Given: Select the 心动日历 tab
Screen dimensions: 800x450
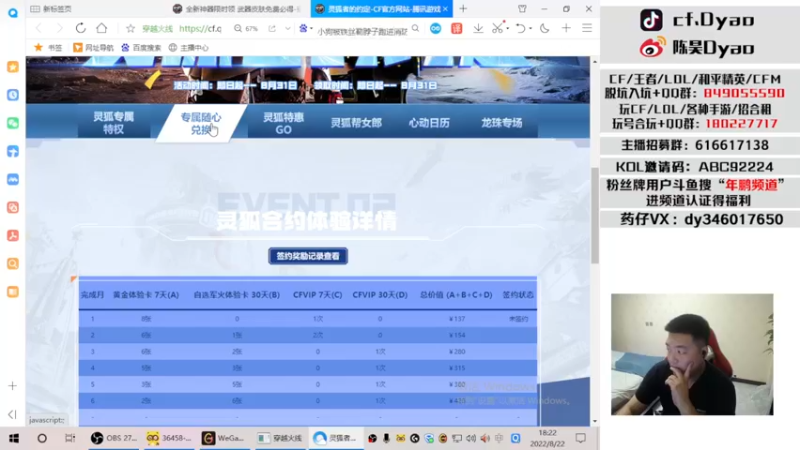Looking at the screenshot, I should click(429, 122).
